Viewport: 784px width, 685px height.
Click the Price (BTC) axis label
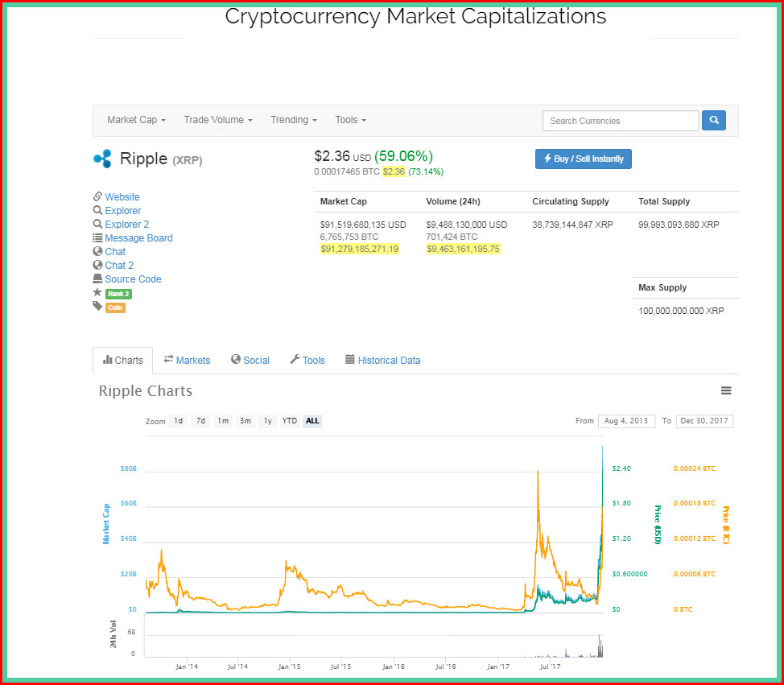(725, 525)
